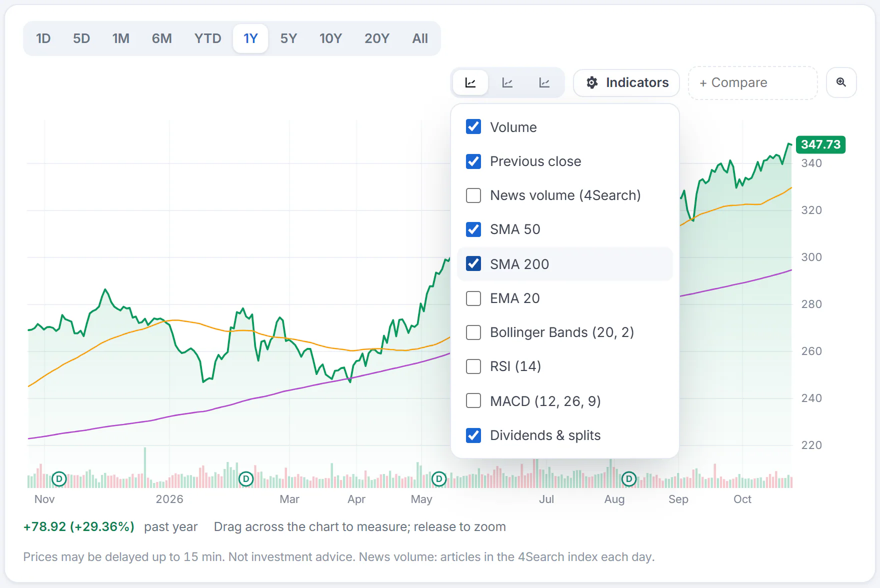Disable the Previous close indicator
Viewport: 880px width, 588px height.
[473, 161]
